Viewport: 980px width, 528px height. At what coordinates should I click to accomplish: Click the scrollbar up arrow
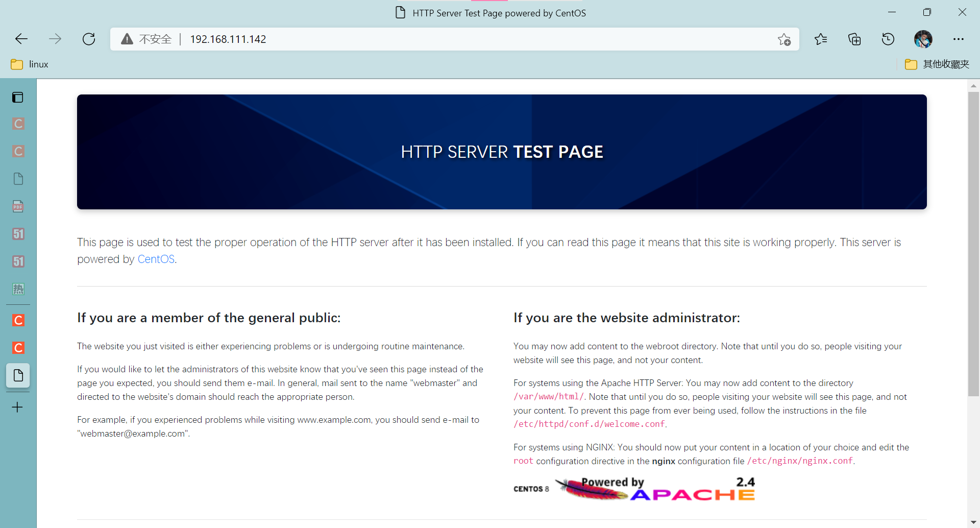click(973, 86)
